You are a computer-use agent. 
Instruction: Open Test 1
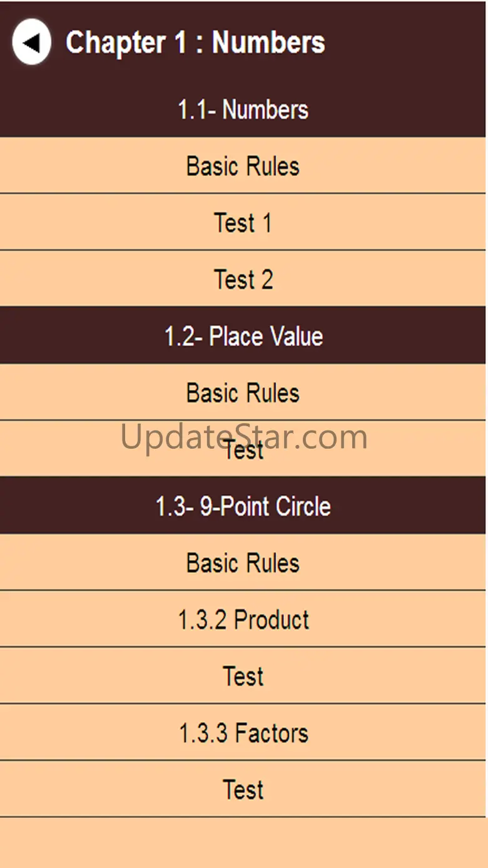(243, 223)
